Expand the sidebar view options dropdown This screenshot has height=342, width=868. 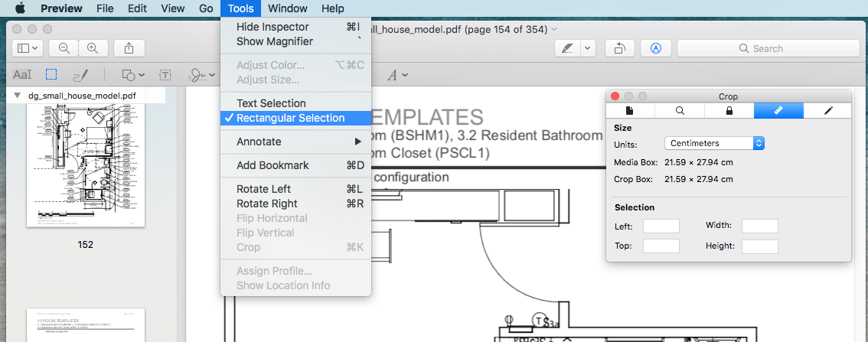click(28, 47)
